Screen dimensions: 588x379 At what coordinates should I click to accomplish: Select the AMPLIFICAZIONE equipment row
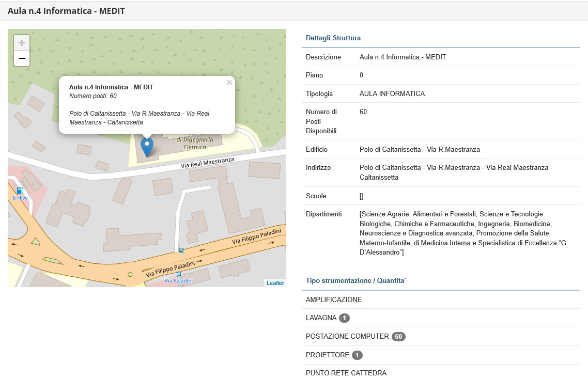334,299
